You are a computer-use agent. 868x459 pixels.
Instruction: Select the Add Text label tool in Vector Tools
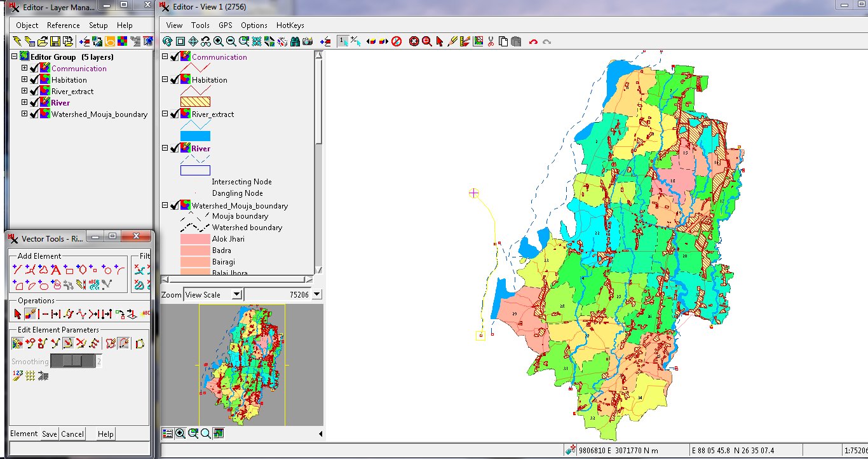click(x=56, y=270)
